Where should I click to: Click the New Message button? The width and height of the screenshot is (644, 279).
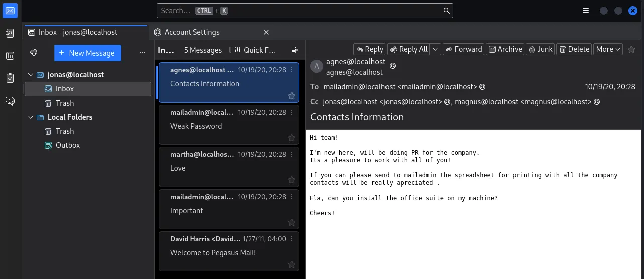87,53
